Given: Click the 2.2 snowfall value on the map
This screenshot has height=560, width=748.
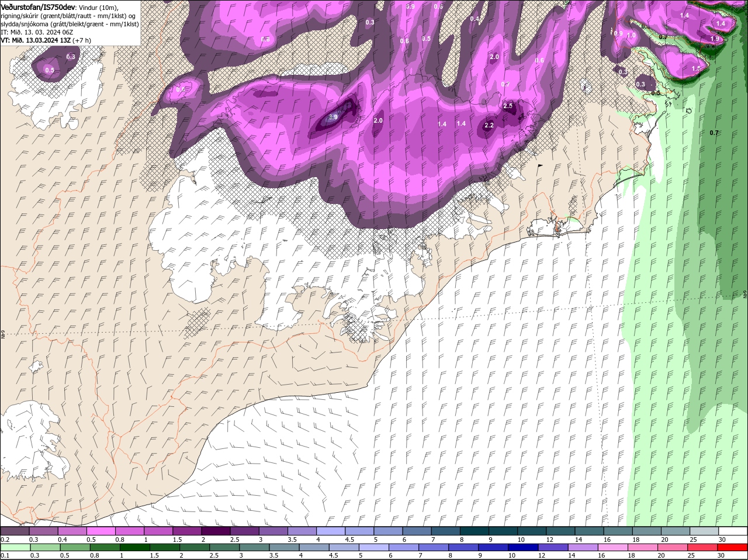Looking at the screenshot, I should click(x=489, y=125).
